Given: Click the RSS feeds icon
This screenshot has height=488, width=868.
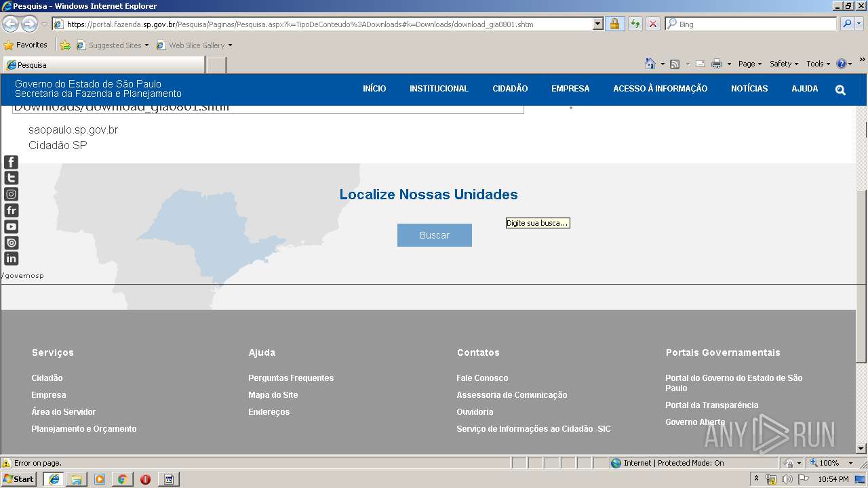Looking at the screenshot, I should (x=675, y=64).
